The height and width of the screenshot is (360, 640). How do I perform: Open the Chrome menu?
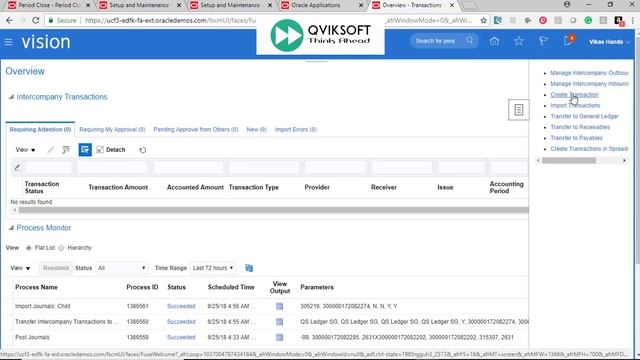633,20
